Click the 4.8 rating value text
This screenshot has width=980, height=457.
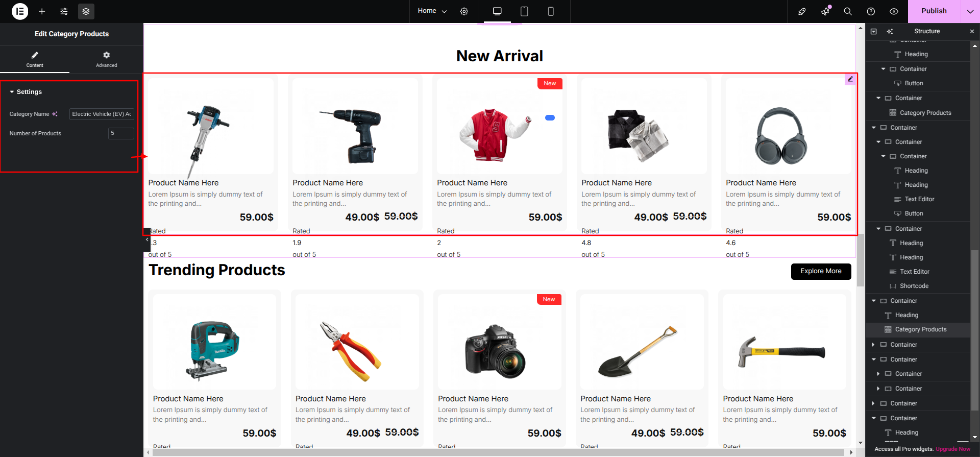(586, 243)
